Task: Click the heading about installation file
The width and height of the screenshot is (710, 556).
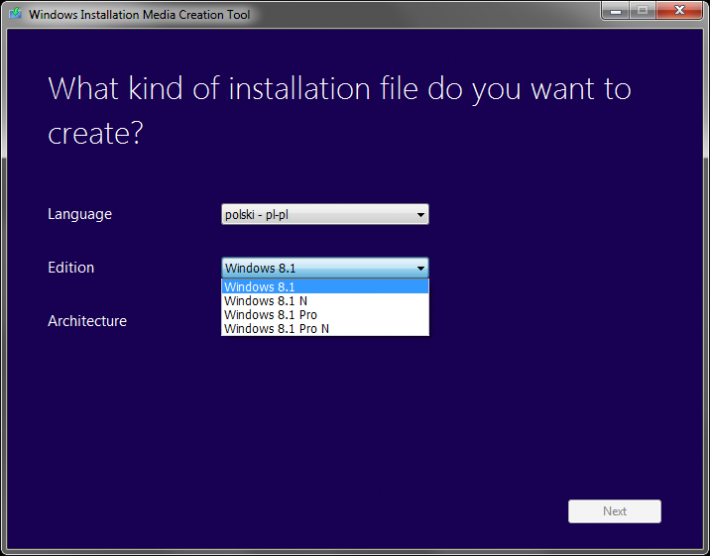Action: (339, 110)
